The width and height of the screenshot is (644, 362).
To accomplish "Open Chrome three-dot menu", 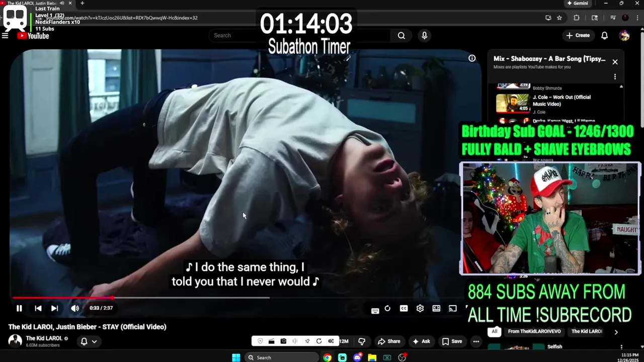I will tap(638, 18).
